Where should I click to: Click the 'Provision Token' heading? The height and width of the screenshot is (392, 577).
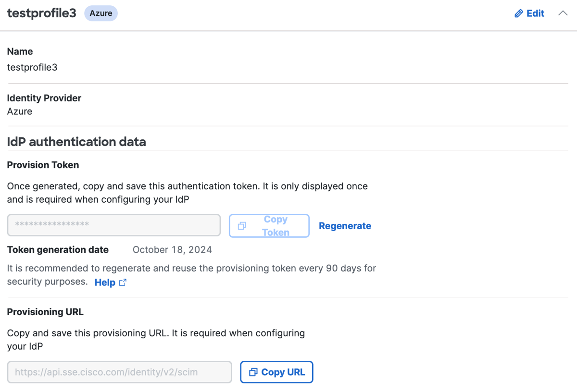coord(43,165)
